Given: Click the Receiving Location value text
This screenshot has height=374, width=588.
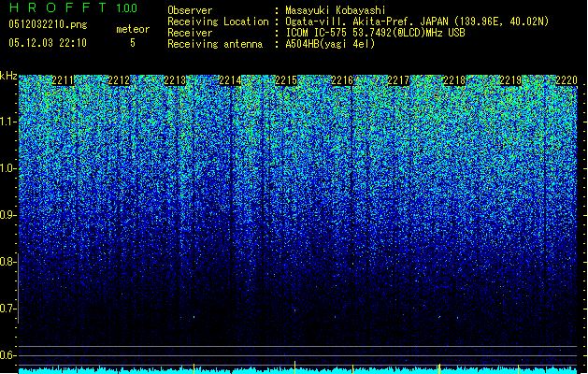Looking at the screenshot, I should [x=417, y=22].
